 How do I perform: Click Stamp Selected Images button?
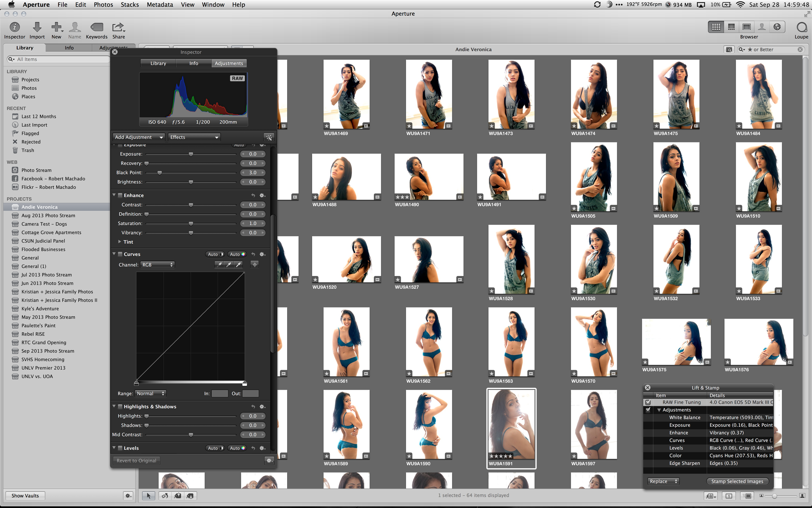[x=737, y=481]
